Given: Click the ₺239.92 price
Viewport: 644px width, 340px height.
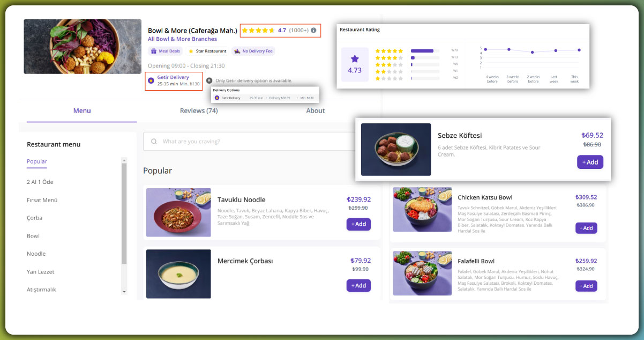Looking at the screenshot, I should (x=358, y=199).
